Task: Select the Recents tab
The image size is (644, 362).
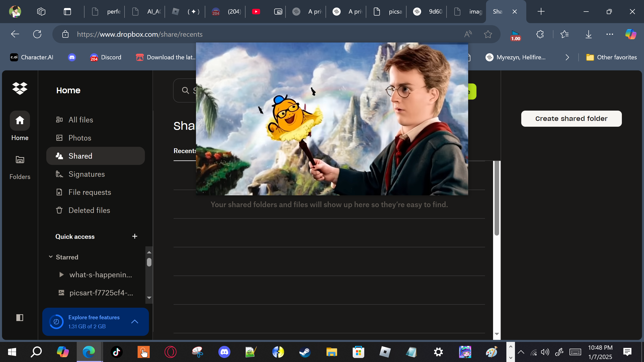Action: coord(185,151)
